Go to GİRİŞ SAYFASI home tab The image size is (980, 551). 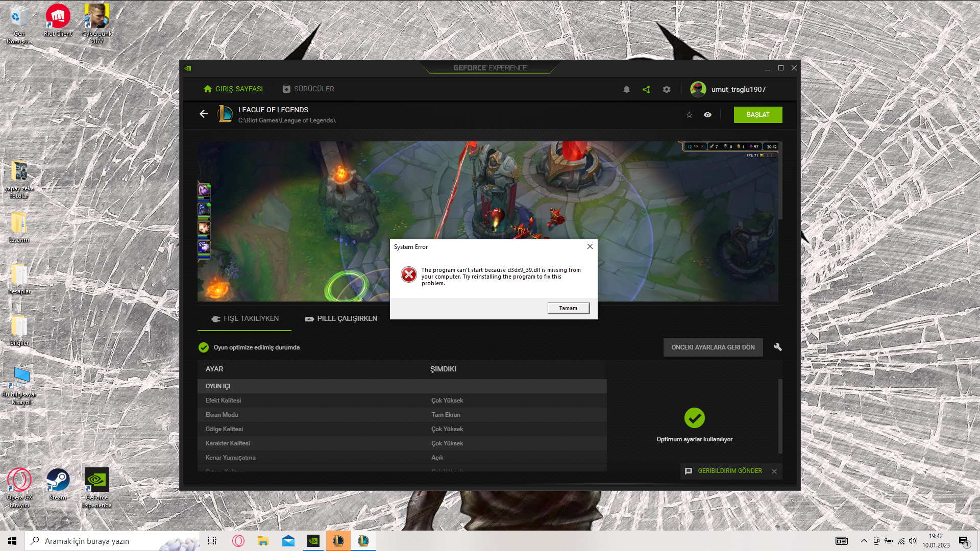tap(233, 89)
